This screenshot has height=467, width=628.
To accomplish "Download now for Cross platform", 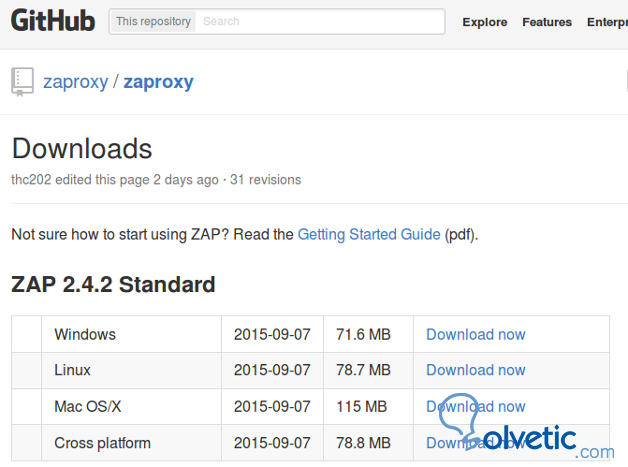I will coord(475,442).
